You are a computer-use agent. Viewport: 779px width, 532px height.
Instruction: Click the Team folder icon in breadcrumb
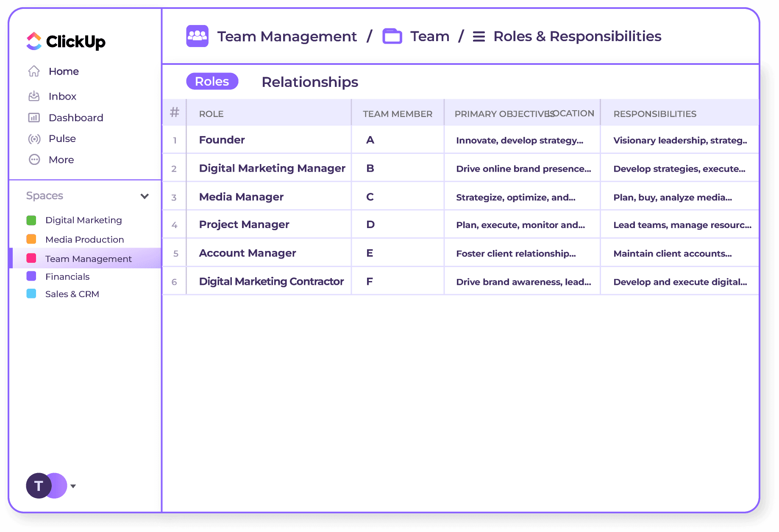click(x=392, y=36)
